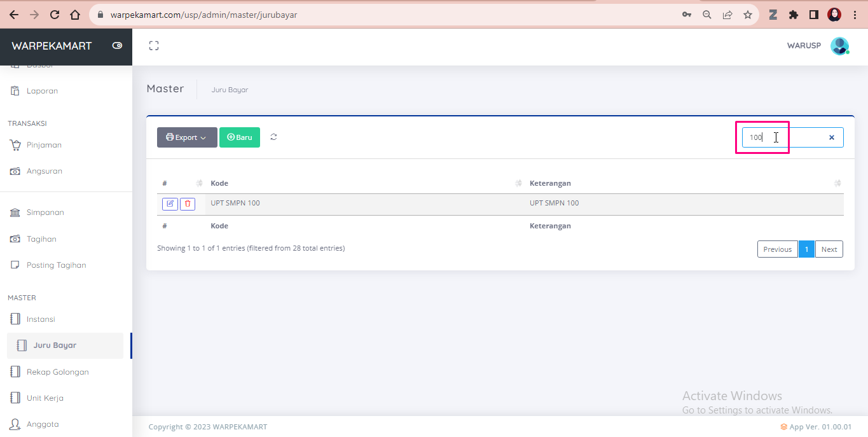This screenshot has width=868, height=437.
Task: Bookmark this page with the star icon
Action: pos(748,15)
